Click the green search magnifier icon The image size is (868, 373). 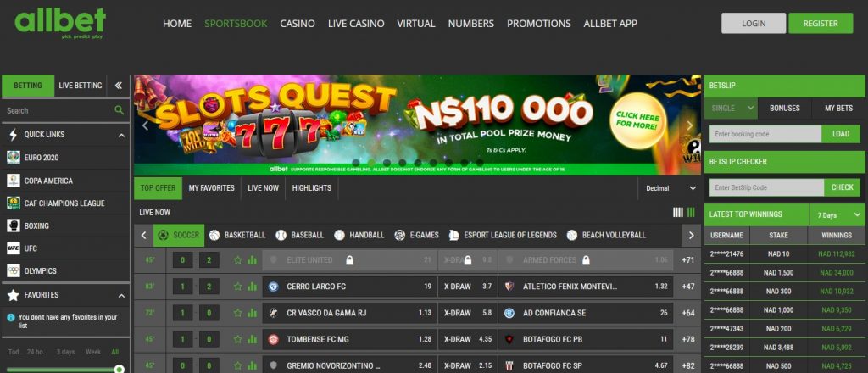(119, 110)
